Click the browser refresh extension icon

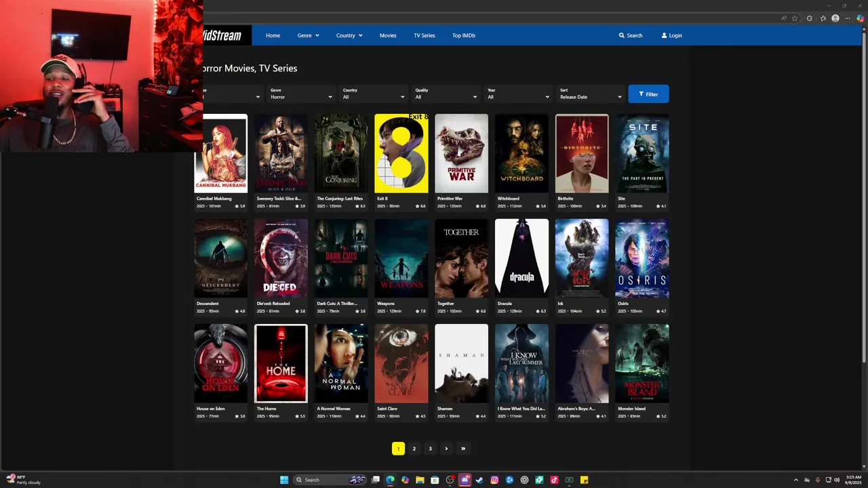(x=810, y=18)
